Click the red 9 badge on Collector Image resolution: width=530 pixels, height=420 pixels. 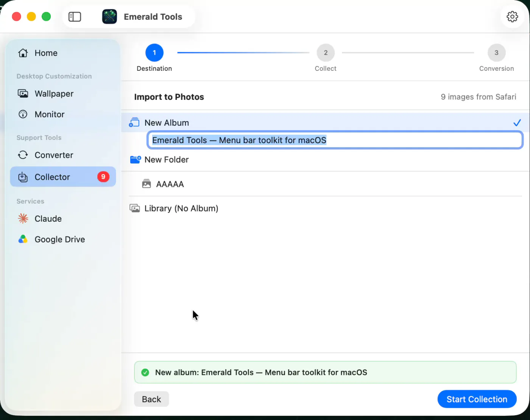click(x=103, y=177)
